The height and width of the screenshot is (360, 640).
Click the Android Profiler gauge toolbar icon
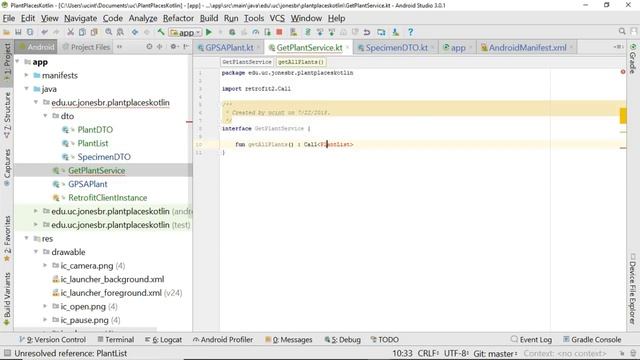[256, 32]
